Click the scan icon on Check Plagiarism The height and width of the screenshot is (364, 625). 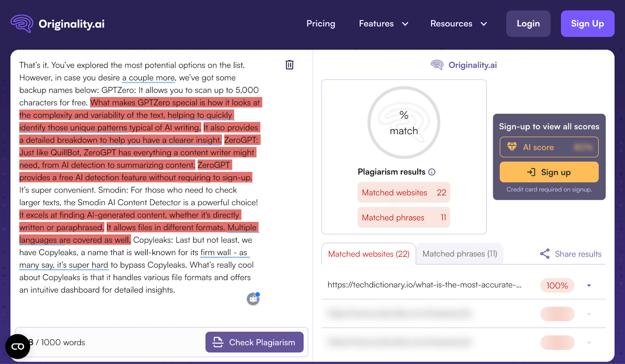pyautogui.click(x=218, y=342)
